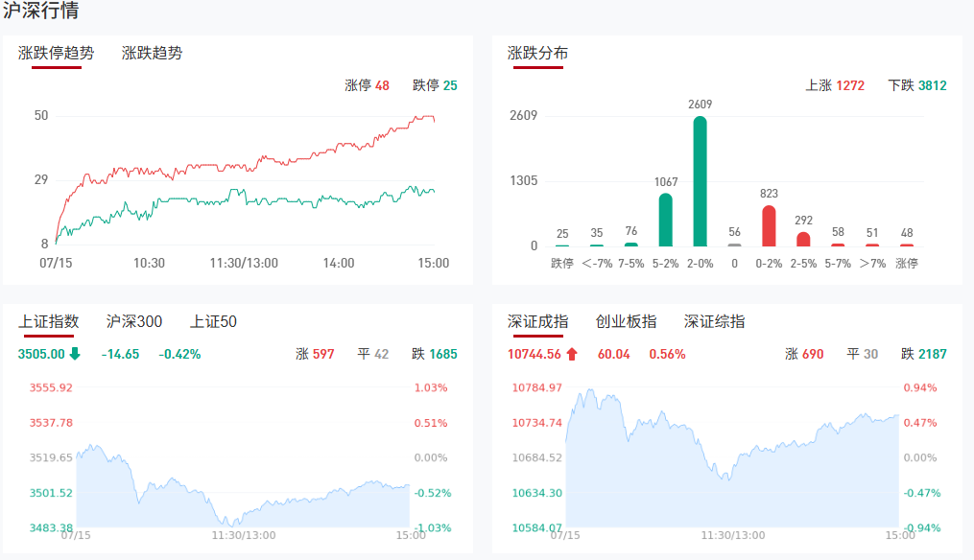Open the 沪深300 index tab

134,322
